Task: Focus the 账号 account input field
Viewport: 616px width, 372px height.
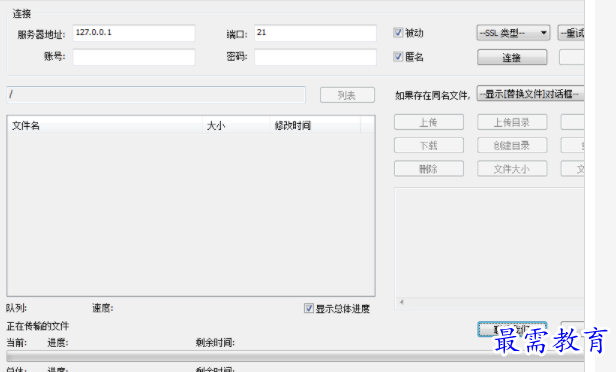Action: [x=134, y=57]
